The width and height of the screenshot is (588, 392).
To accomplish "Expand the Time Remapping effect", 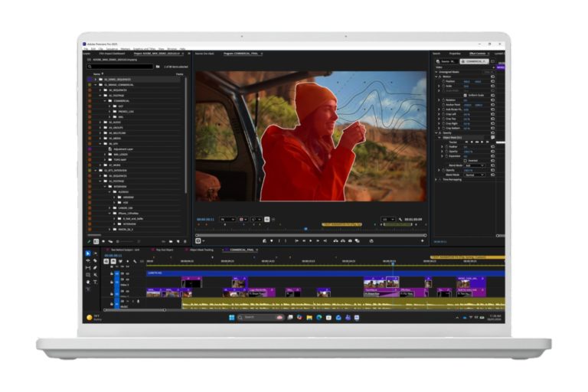I will click(436, 180).
